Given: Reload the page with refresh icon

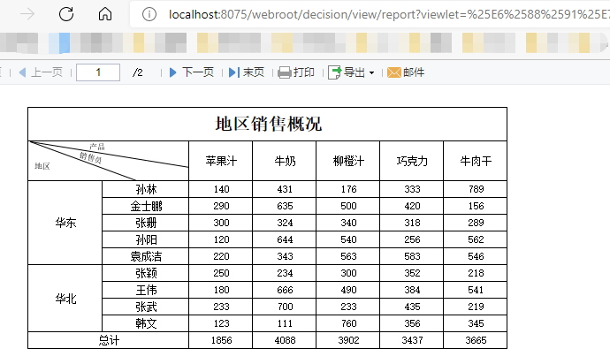Looking at the screenshot, I should [x=66, y=14].
